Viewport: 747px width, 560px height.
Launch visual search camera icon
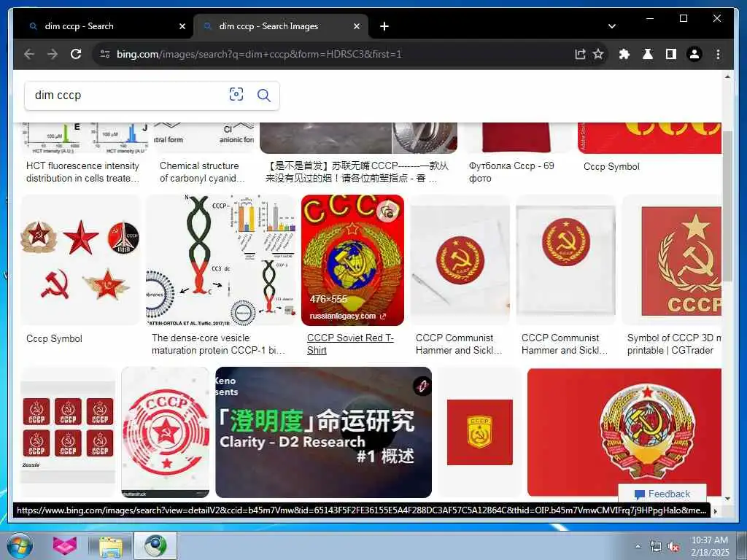tap(236, 94)
